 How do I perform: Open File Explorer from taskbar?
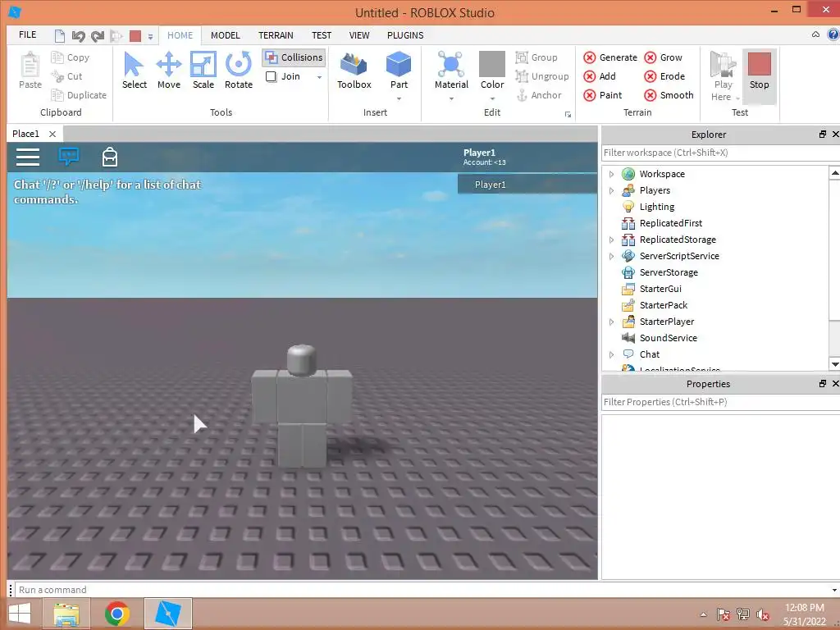66,614
